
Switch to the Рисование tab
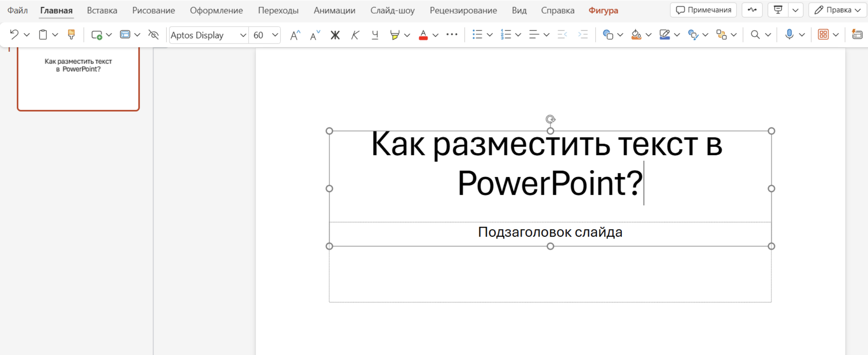click(153, 10)
